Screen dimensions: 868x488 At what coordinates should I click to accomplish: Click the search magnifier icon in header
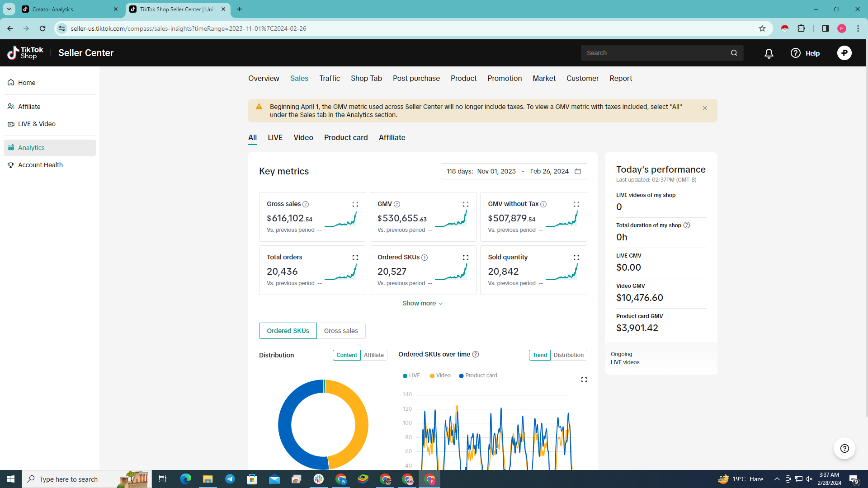pos(734,53)
